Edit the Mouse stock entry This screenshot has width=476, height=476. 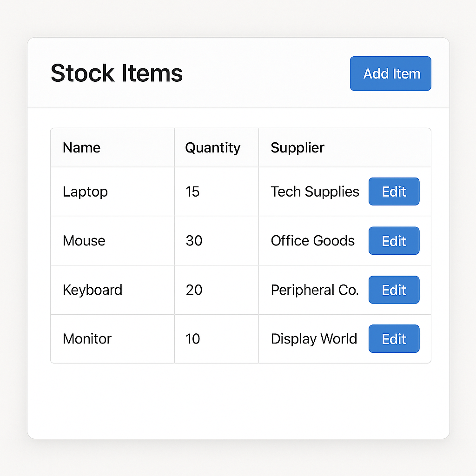[394, 241]
